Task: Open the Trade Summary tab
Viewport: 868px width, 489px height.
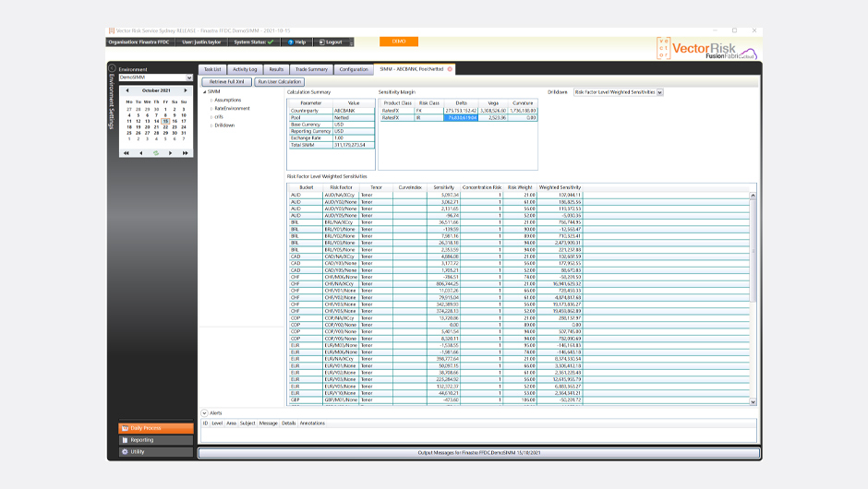Action: (312, 69)
